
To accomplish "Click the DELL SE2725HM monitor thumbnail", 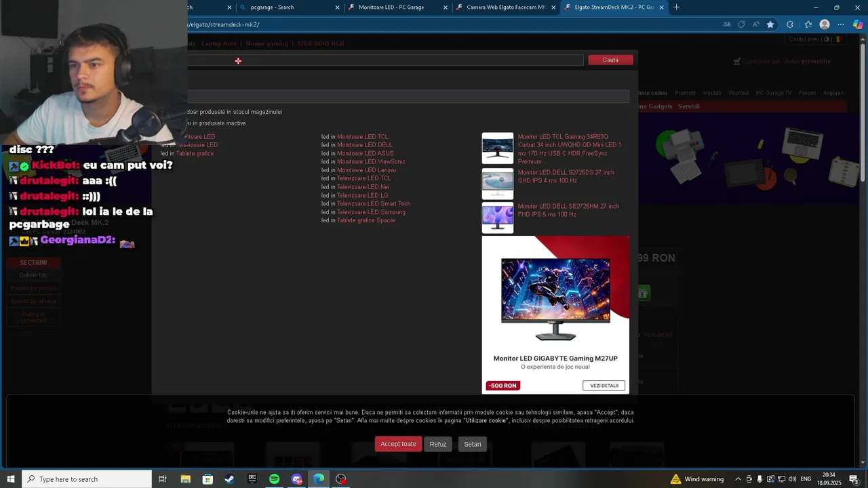I will pos(498,218).
